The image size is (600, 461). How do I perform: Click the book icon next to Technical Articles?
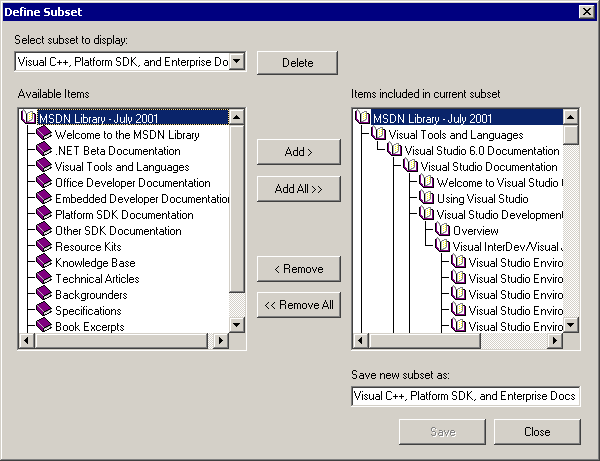tap(43, 279)
